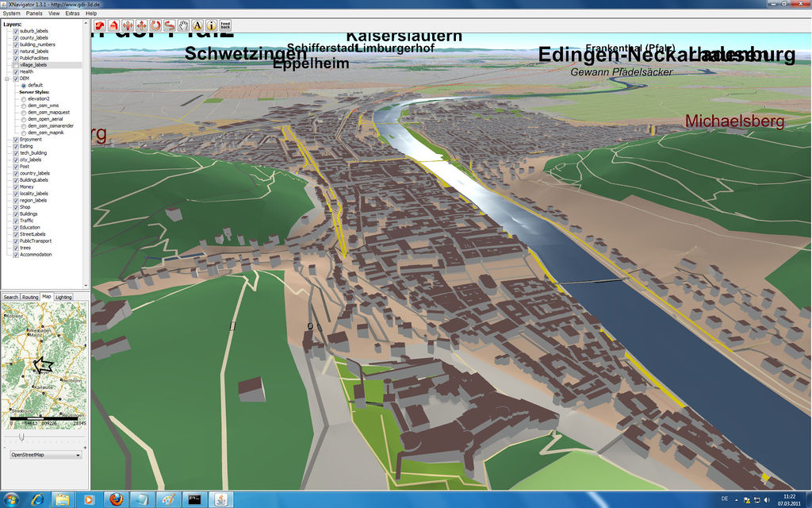Image resolution: width=812 pixels, height=508 pixels.
Task: Open the OpenStreetMap dropdown
Action: click(45, 455)
